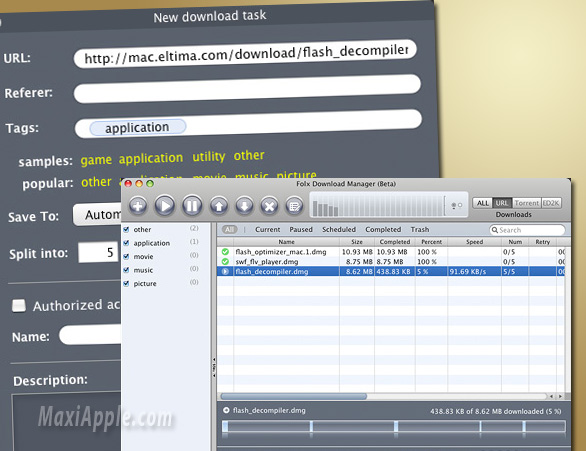Click the sidebar splitter collapse handle
Image resolution: width=586 pixels, height=451 pixels.
coord(214,367)
